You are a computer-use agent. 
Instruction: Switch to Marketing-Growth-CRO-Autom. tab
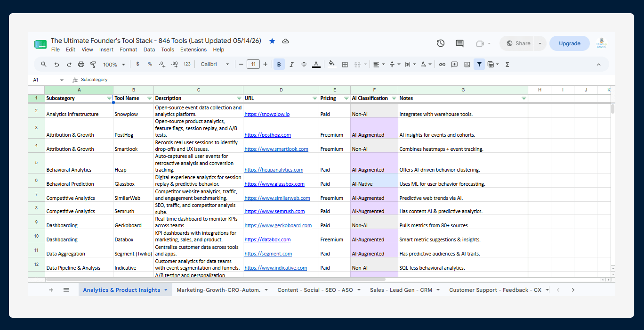tap(222, 290)
